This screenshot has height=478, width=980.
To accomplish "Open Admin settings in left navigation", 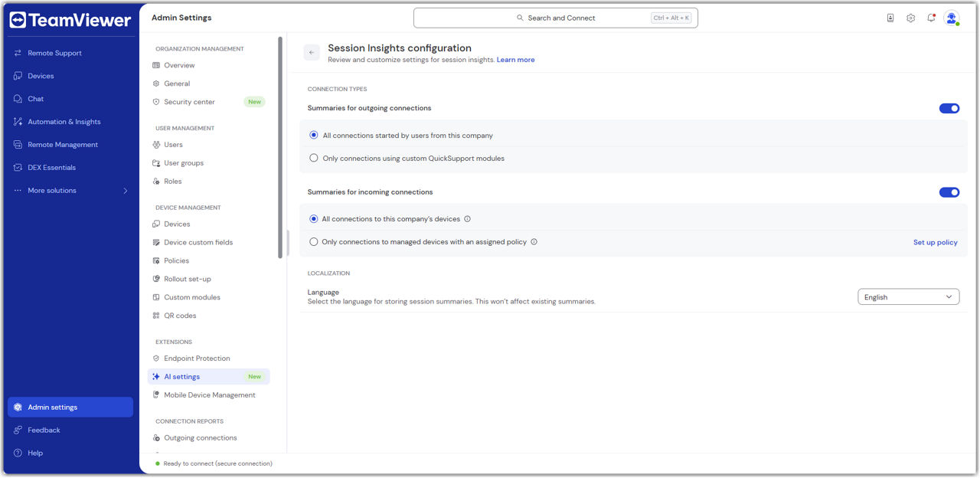I will tap(70, 408).
